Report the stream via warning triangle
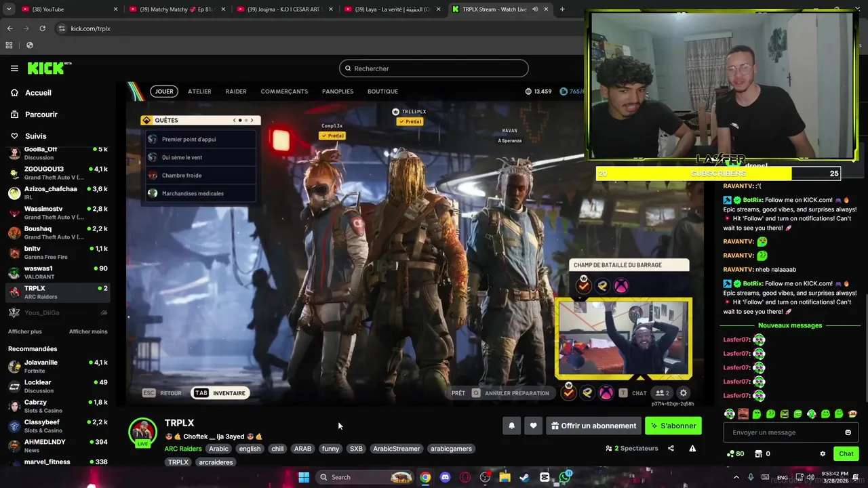The width and height of the screenshot is (868, 488). (692, 448)
